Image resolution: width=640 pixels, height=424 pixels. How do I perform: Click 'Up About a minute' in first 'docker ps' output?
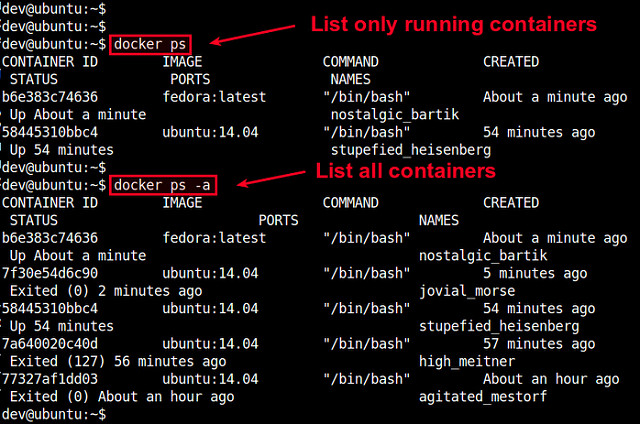[x=78, y=115]
